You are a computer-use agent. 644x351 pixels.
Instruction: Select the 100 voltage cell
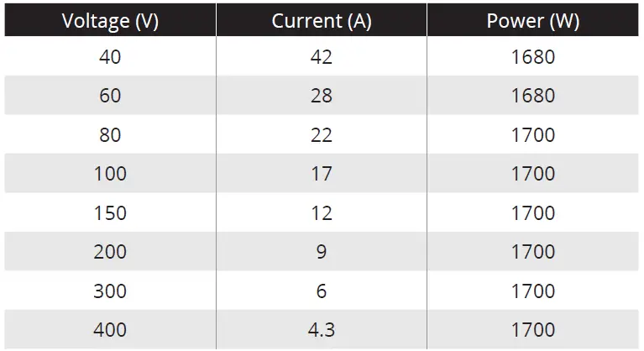coord(110,174)
